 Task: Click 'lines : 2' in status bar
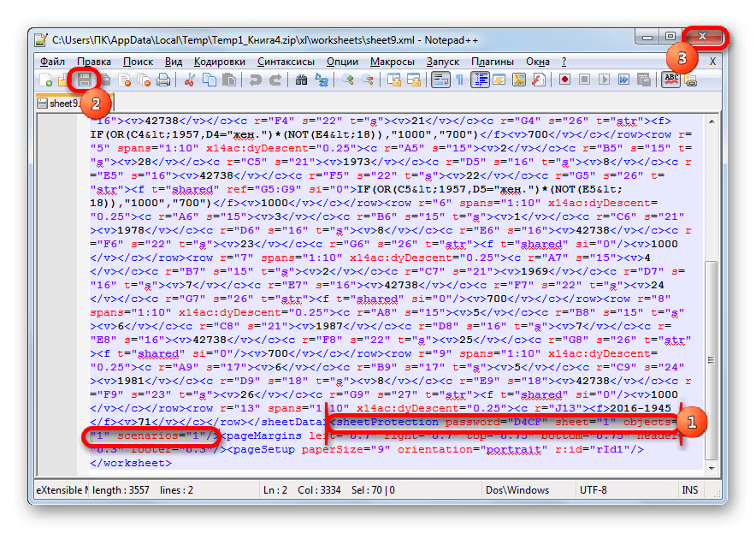coord(176,490)
